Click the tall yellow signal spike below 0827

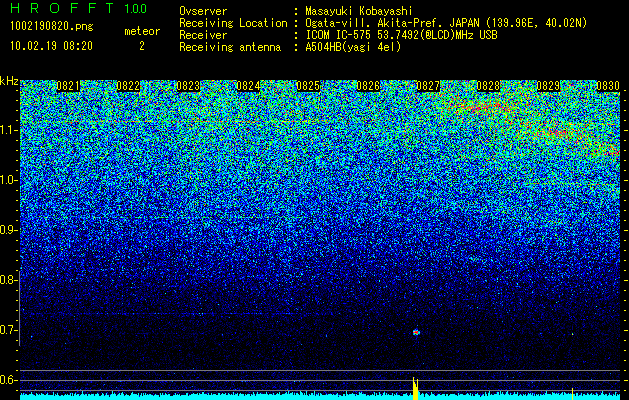click(x=416, y=388)
